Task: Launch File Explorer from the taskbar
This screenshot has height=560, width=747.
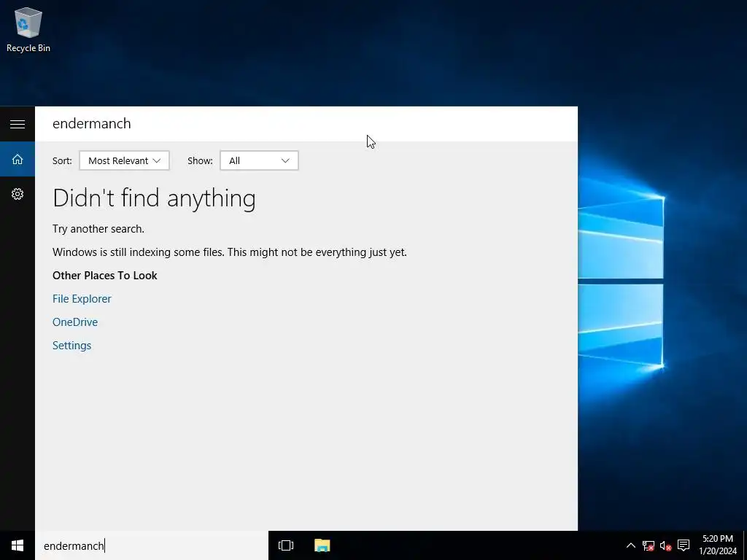Action: (x=322, y=545)
